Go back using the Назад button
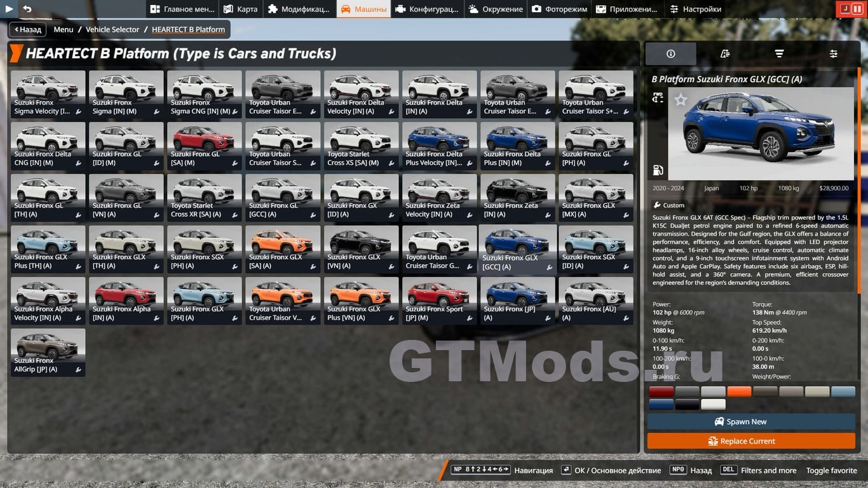Screen dimensions: 868x488 pos(27,29)
